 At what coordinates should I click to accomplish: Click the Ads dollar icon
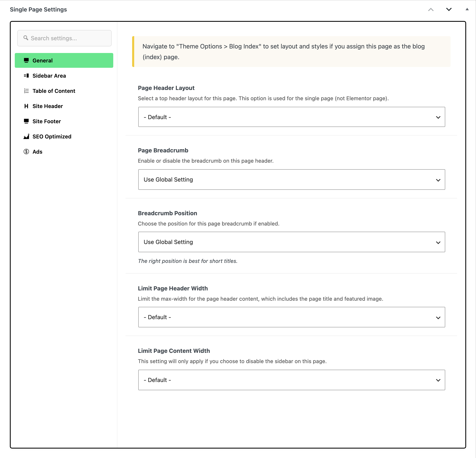coord(26,152)
